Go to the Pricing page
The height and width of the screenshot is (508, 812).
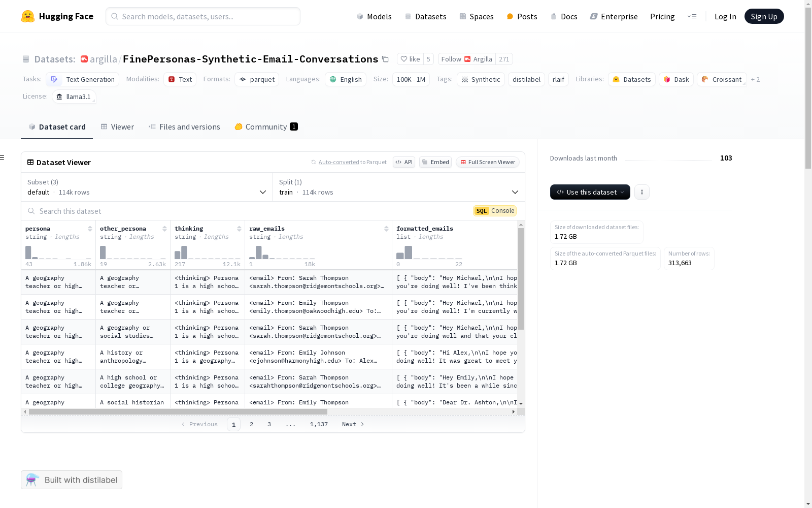coord(662,16)
